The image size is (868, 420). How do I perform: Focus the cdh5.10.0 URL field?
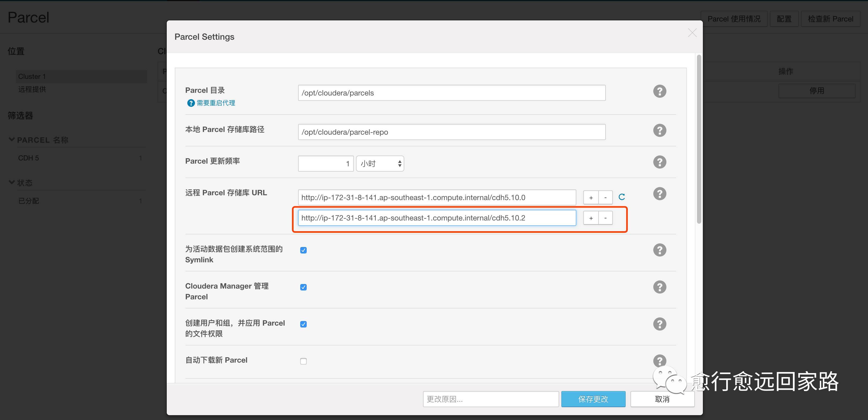click(437, 197)
